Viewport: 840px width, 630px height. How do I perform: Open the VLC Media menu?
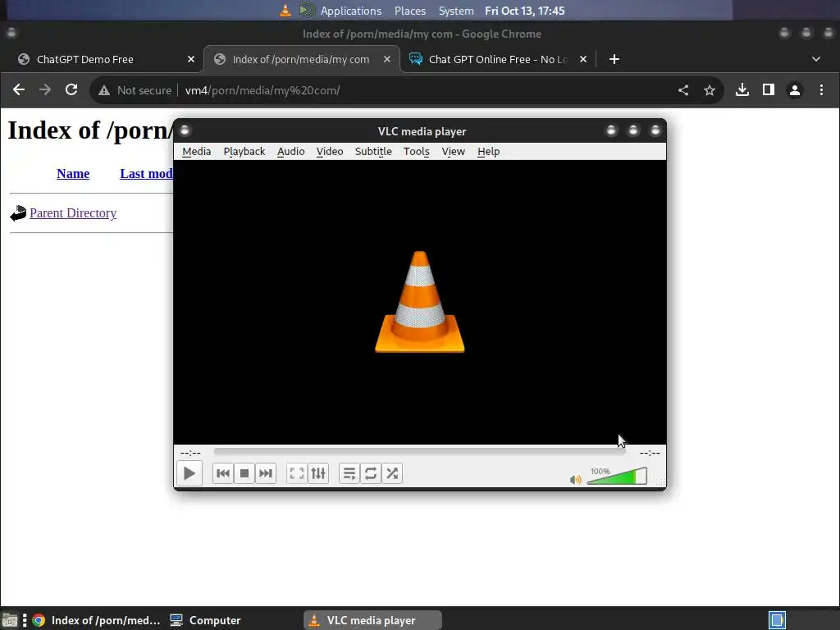[x=197, y=152]
